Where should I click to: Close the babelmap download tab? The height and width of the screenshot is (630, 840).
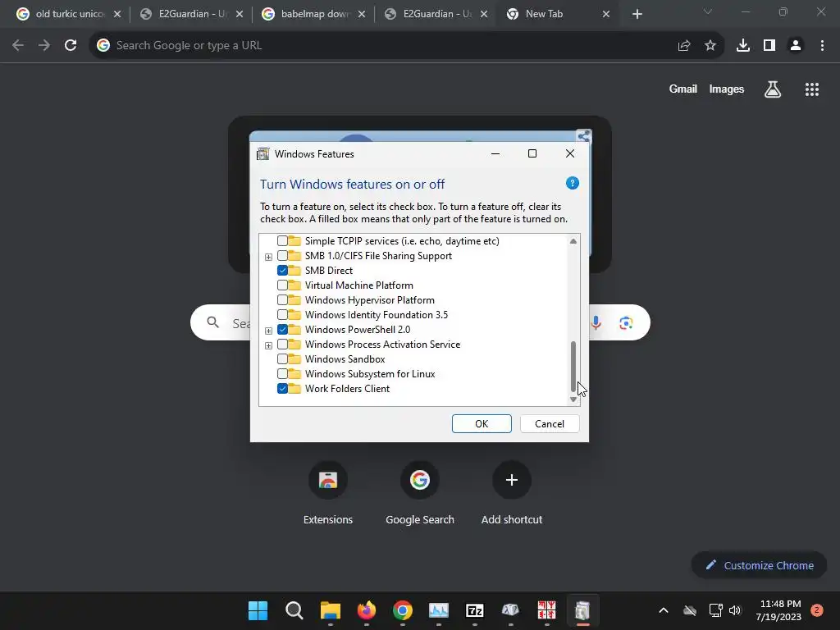(362, 15)
